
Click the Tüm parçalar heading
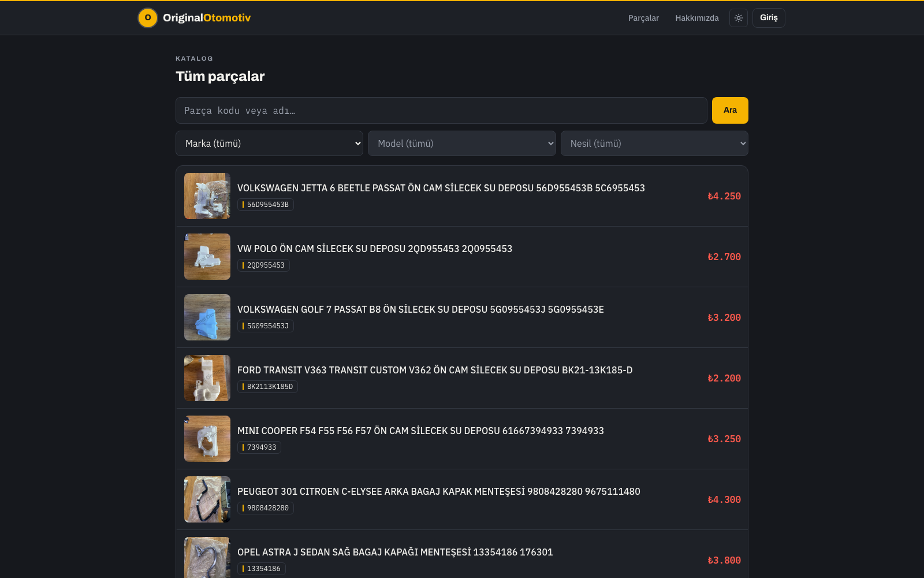pyautogui.click(x=220, y=76)
